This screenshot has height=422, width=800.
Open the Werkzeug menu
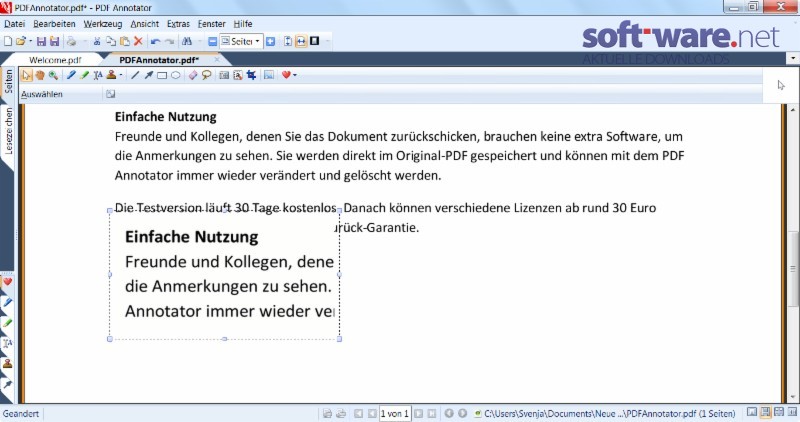coord(103,24)
